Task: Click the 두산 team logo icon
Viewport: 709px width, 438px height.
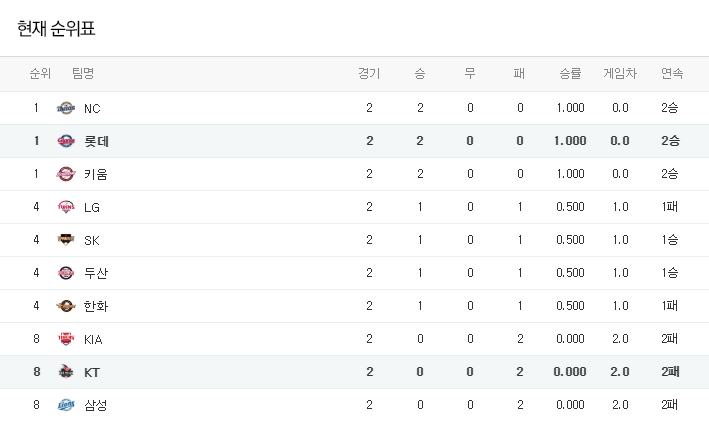Action: [66, 273]
